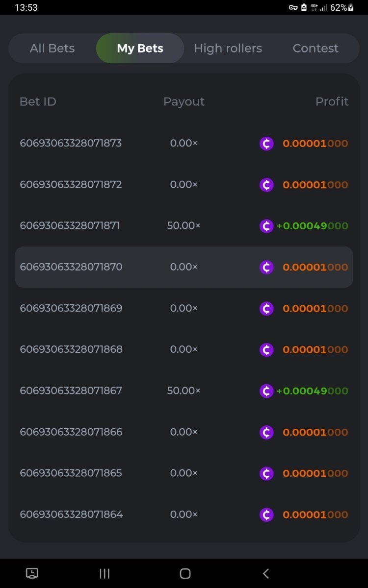Select the highlighted bet row ending 71870

[184, 267]
